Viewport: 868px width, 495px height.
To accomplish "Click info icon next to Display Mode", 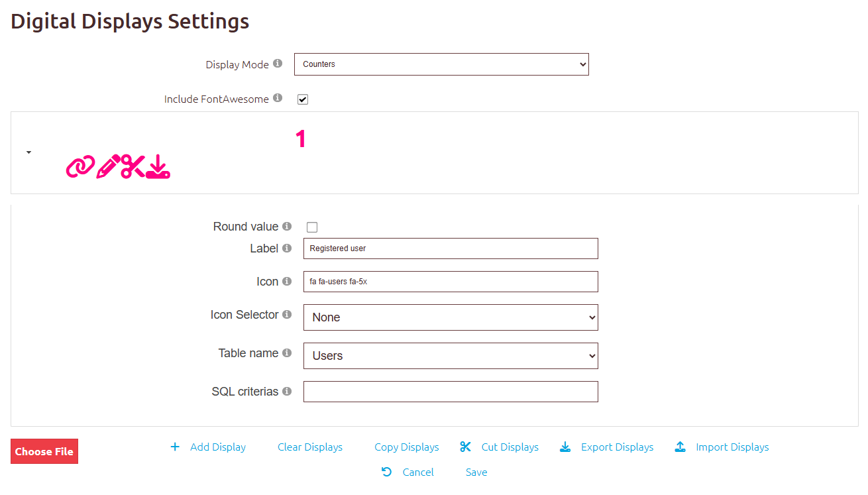I will coord(278,64).
